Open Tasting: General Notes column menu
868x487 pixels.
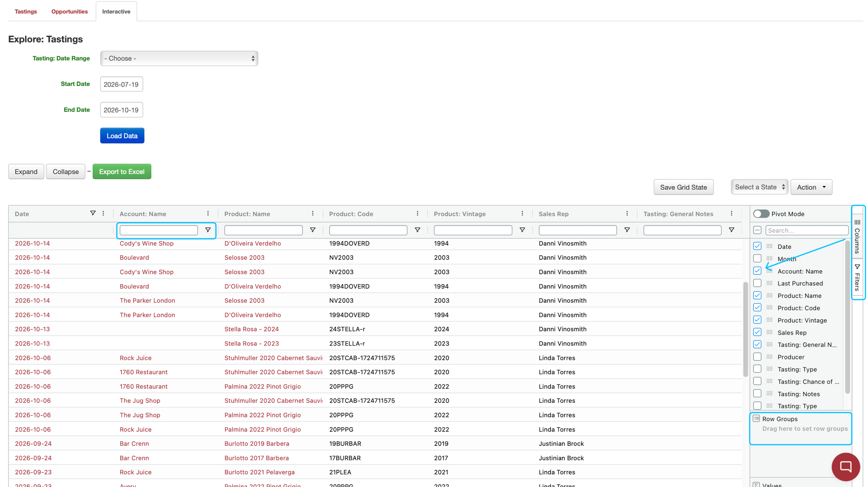732,213
